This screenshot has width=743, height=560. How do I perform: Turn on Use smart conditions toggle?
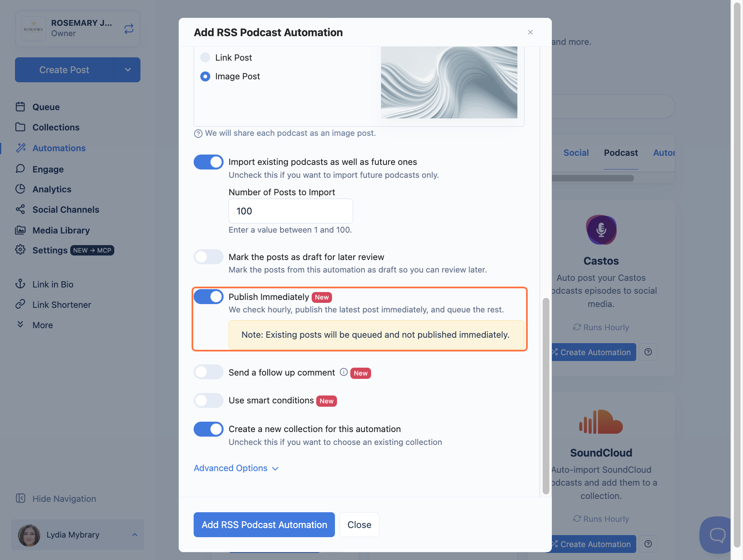pyautogui.click(x=209, y=400)
